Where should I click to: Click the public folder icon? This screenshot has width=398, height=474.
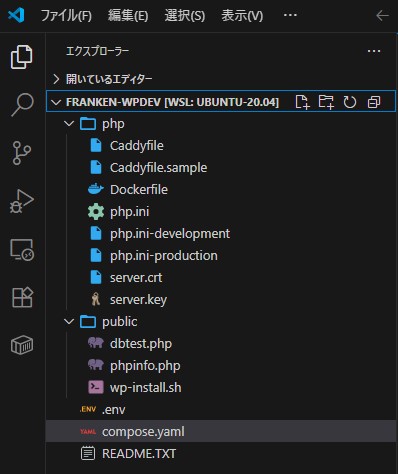coord(88,322)
